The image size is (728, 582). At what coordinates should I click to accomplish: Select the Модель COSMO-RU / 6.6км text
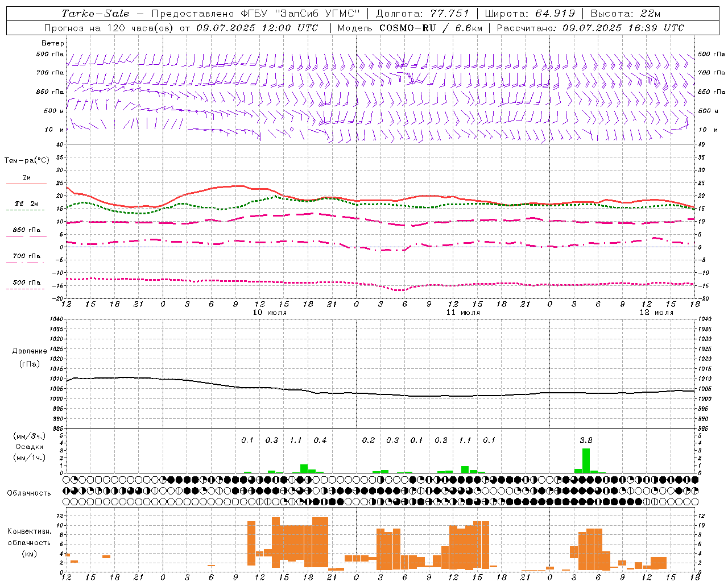[410, 28]
